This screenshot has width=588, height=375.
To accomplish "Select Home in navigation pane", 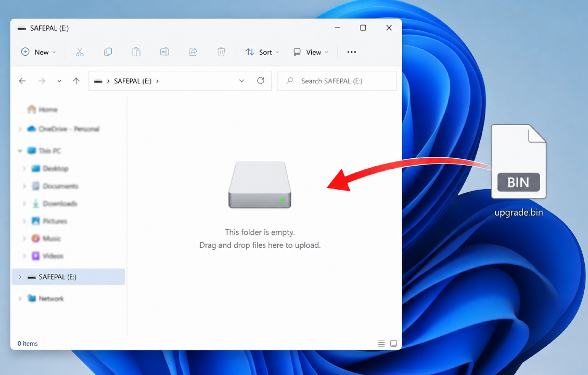I will click(42, 109).
